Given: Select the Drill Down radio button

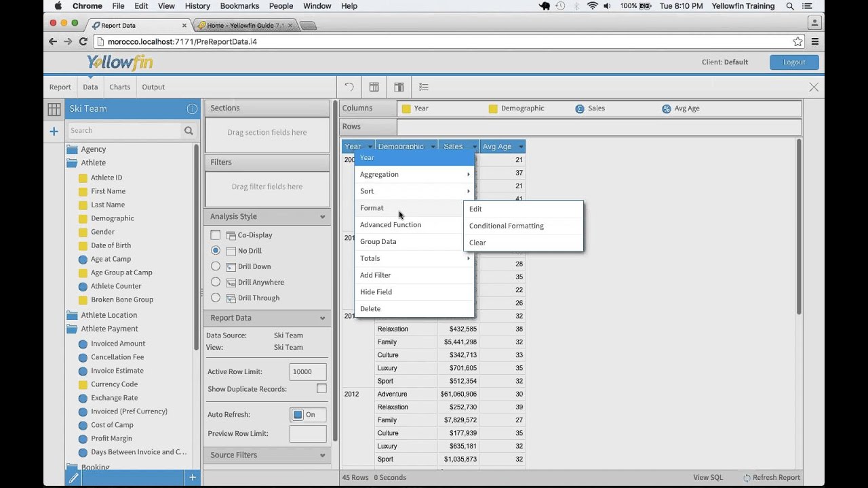Looking at the screenshot, I should 216,266.
